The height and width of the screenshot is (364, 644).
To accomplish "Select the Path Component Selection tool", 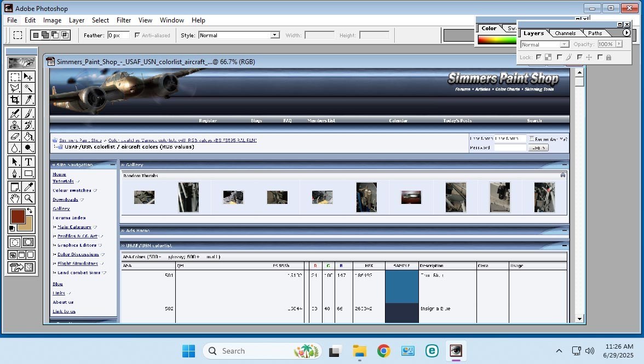I will pos(15,162).
